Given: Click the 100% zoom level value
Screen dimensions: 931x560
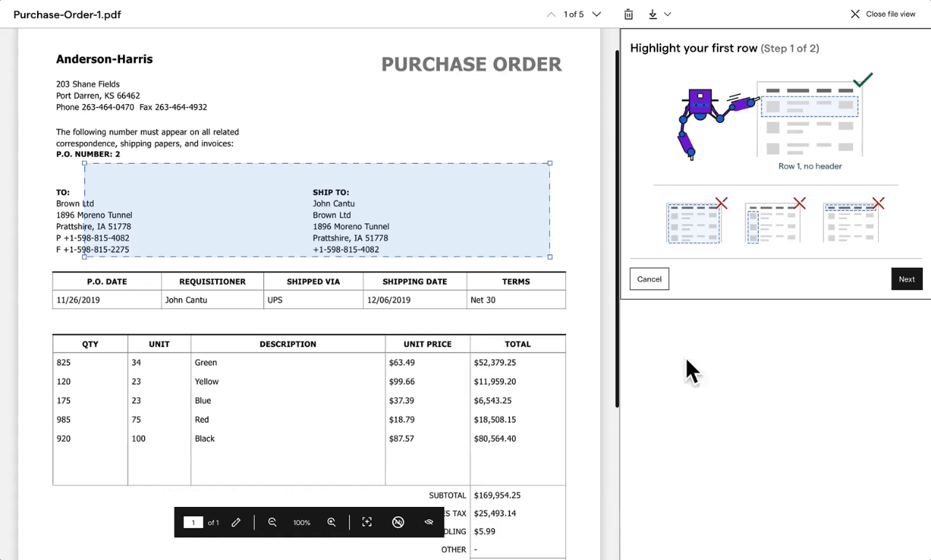Looking at the screenshot, I should click(x=302, y=523).
